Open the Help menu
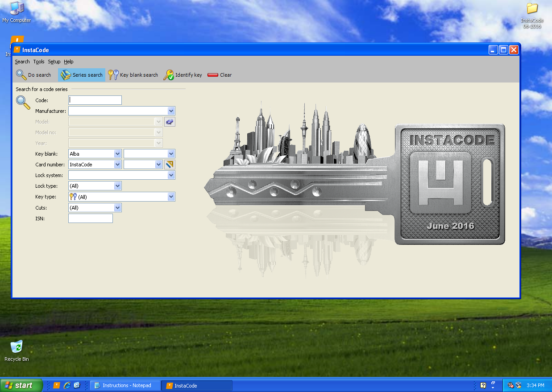 tap(68, 62)
